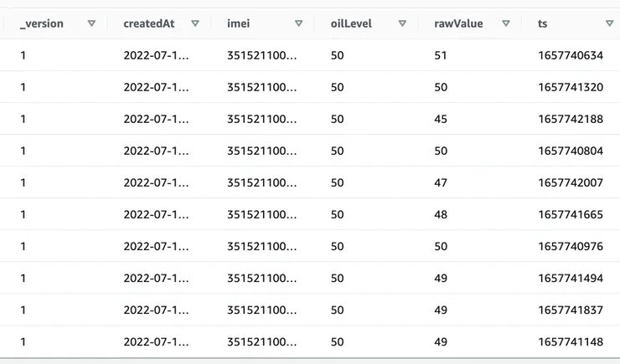Click the oilLevel header label
620x364 pixels.
351,23
